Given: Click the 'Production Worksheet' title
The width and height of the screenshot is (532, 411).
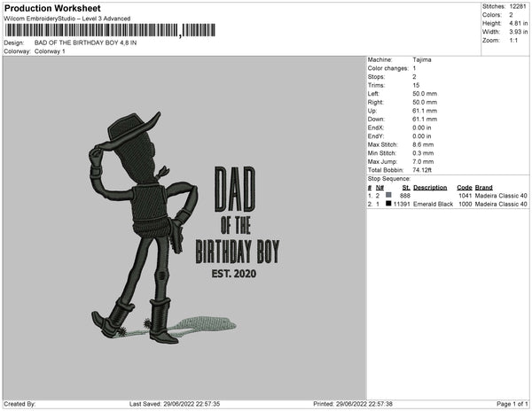Looking at the screenshot, I should pos(52,8).
